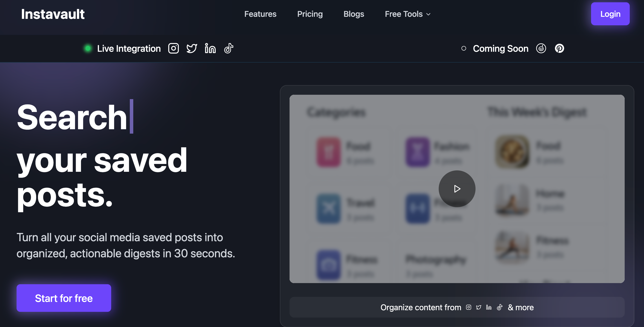The height and width of the screenshot is (327, 644).
Task: Expand the Free Tools dropdown menu
Action: [x=404, y=14]
